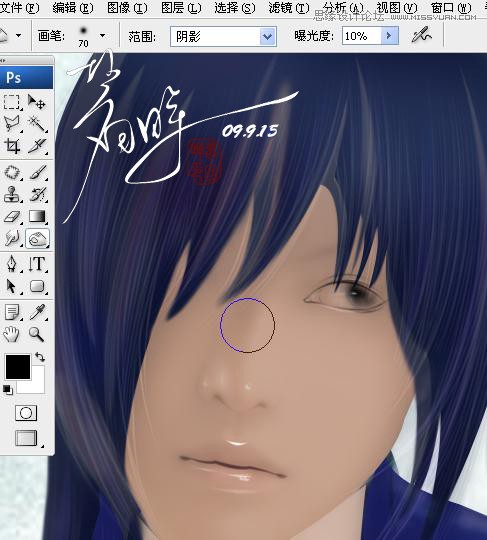This screenshot has width=487, height=540.
Task: Select the Move tool
Action: pos(37,102)
